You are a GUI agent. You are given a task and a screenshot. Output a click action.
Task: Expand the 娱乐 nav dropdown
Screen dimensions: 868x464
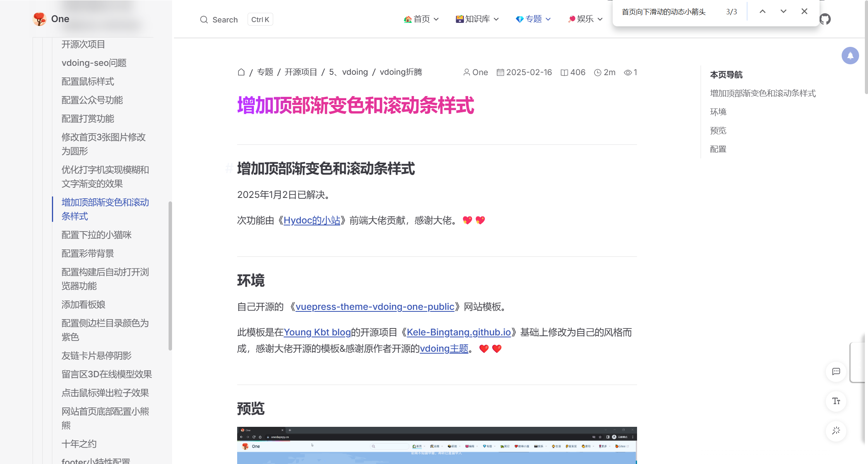(x=585, y=19)
